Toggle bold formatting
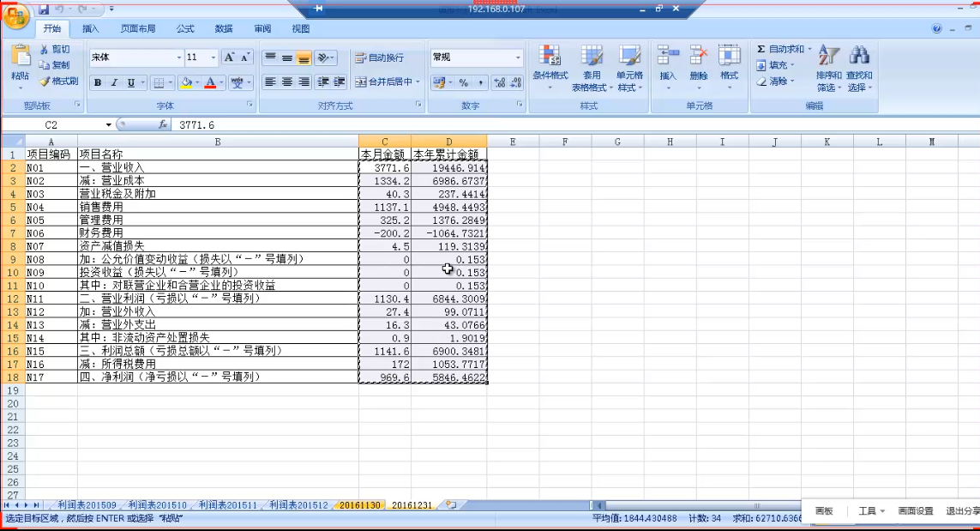Screen dimensions: 980x531 click(x=97, y=83)
